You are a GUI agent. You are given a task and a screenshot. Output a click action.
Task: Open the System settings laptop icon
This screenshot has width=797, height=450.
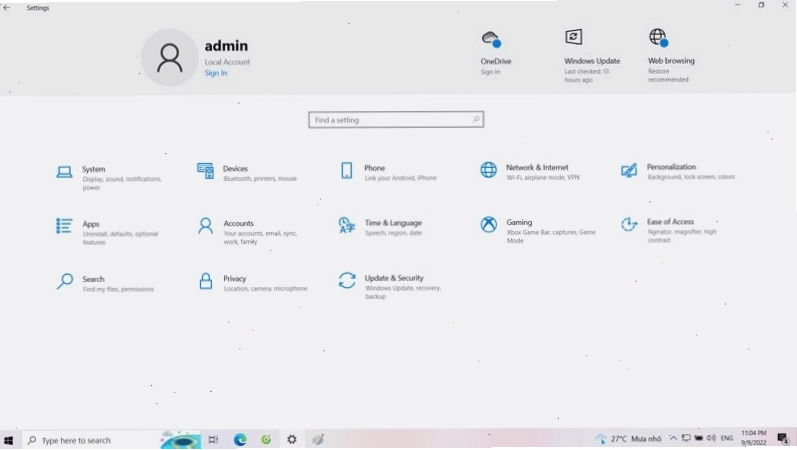click(64, 172)
